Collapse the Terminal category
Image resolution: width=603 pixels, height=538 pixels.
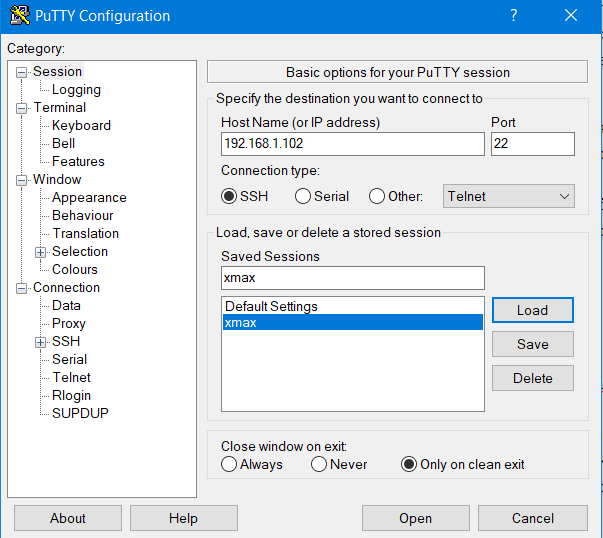pos(23,108)
